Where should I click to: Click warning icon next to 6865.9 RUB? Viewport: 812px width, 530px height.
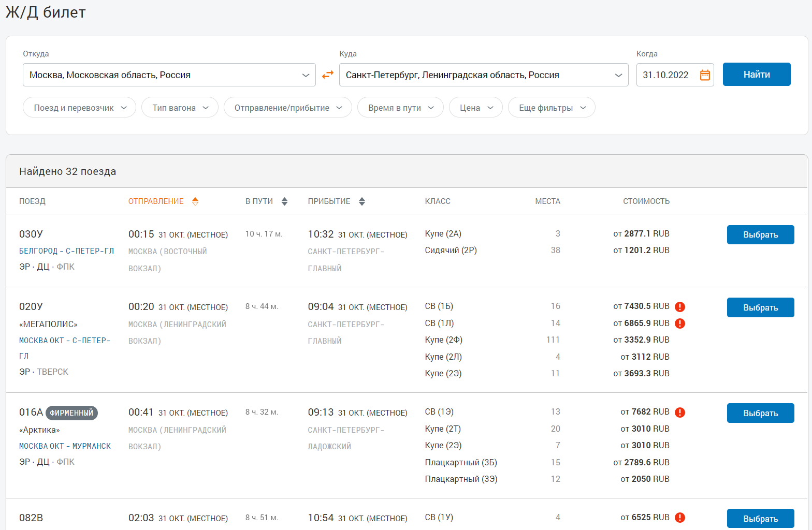[680, 323]
